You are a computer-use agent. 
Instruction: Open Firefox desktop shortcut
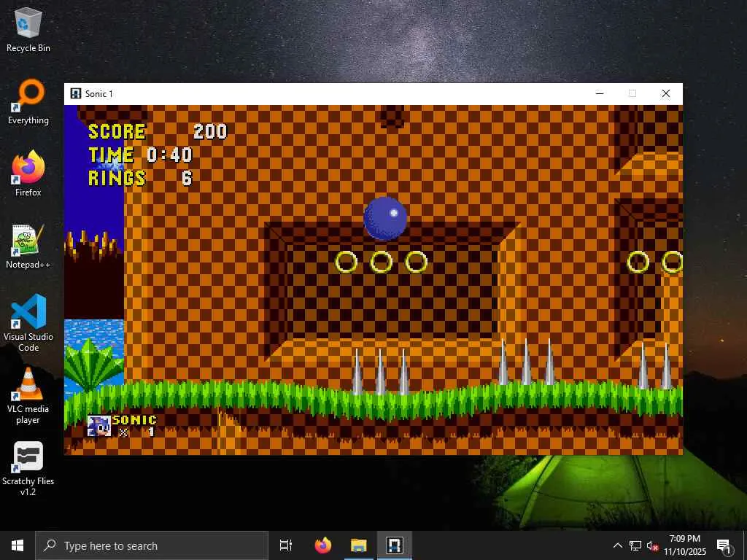pyautogui.click(x=28, y=174)
